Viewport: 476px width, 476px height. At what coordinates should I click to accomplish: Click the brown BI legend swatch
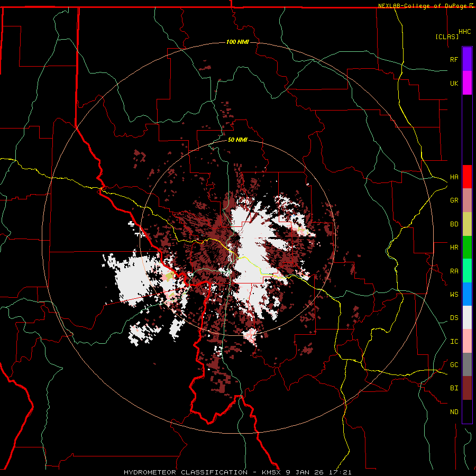467,388
